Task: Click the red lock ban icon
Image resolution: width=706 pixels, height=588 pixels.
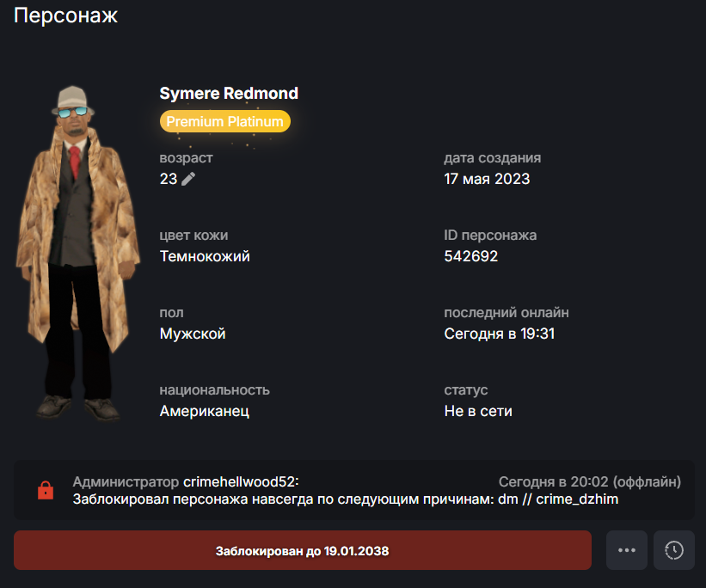Action: coord(46,490)
